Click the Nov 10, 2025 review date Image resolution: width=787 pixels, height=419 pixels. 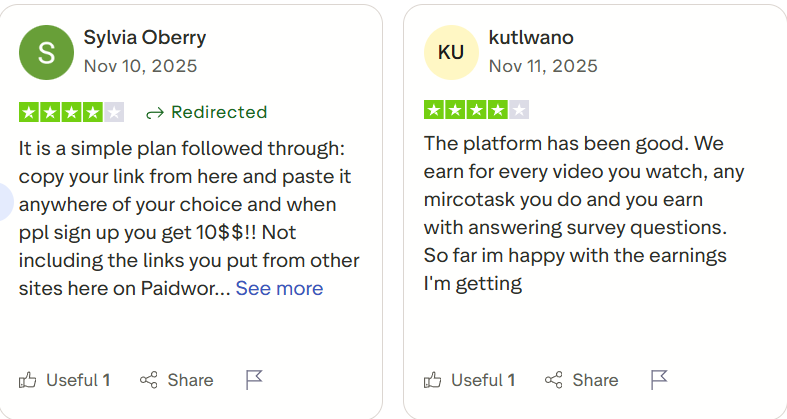coord(140,66)
